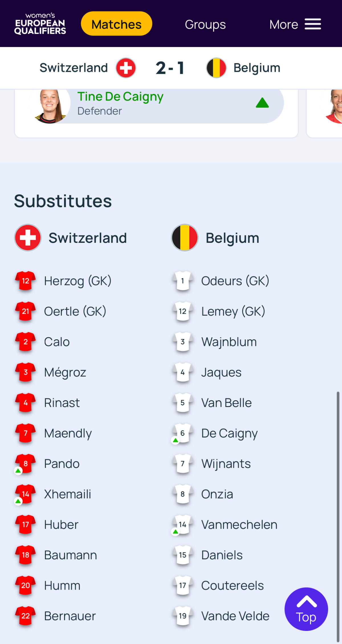The width and height of the screenshot is (342, 644).
Task: Open the hamburger More menu icon
Action: pos(313,24)
